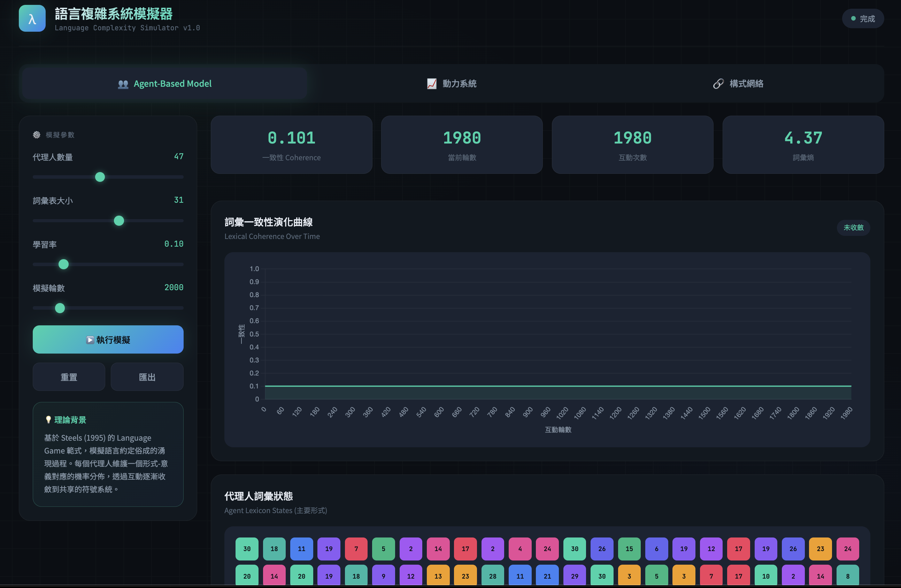Click the 詞彙表大小 slider handle
Viewport: 901px width, 588px height.
pyautogui.click(x=119, y=220)
